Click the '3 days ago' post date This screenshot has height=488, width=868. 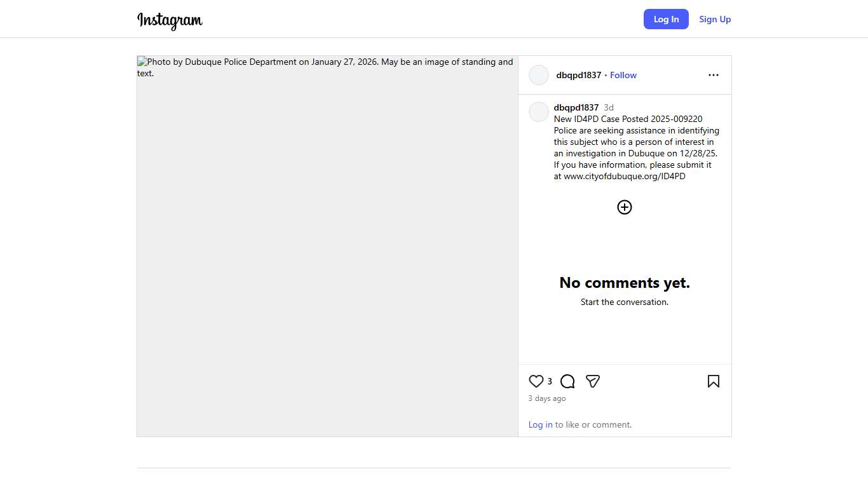(546, 398)
